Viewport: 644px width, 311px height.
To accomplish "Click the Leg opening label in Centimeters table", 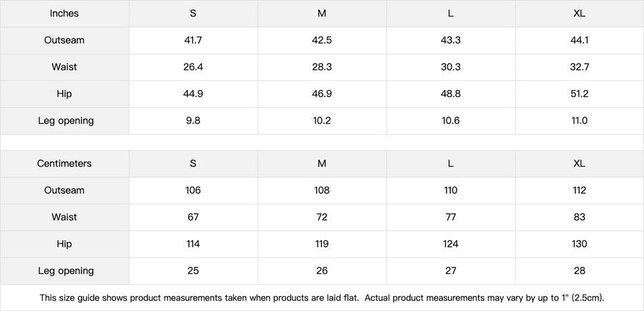I will coord(66,271).
